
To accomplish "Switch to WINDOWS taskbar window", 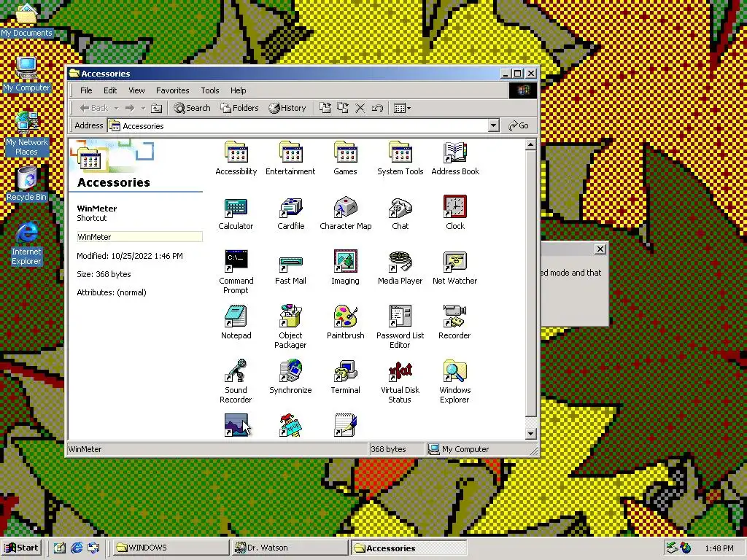I will (171, 548).
